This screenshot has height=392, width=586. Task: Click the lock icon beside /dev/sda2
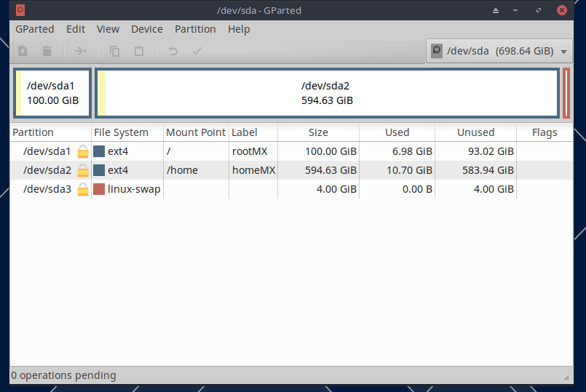[x=82, y=170]
